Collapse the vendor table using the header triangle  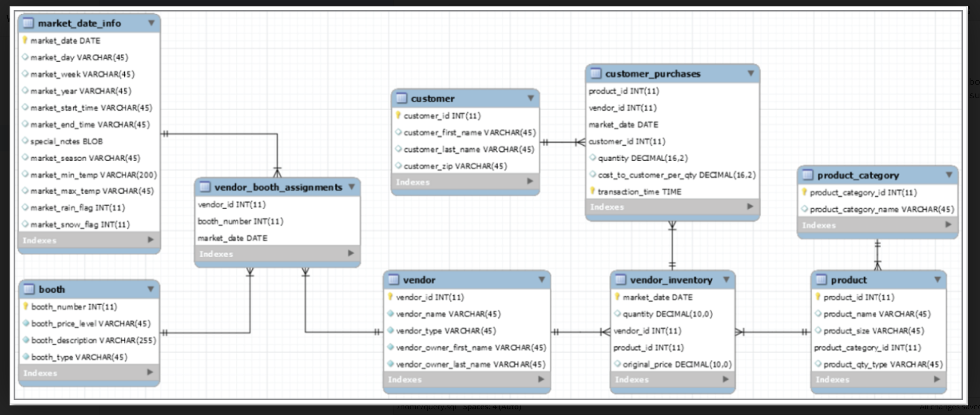[x=542, y=279]
